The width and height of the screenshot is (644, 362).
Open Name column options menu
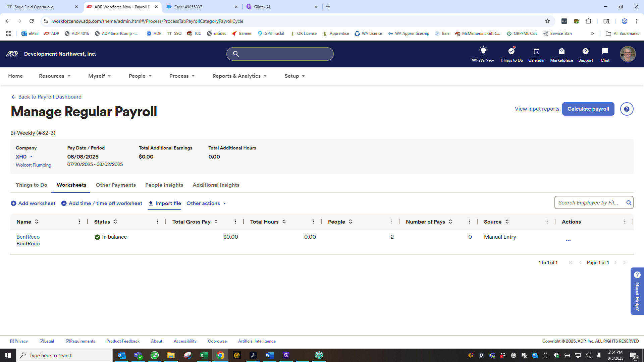click(79, 222)
